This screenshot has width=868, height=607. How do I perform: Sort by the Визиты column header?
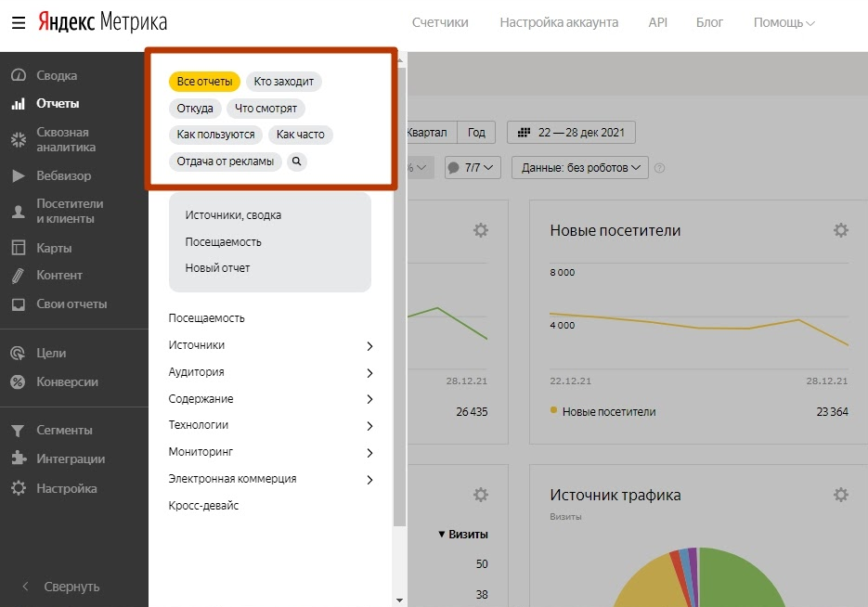click(x=463, y=535)
